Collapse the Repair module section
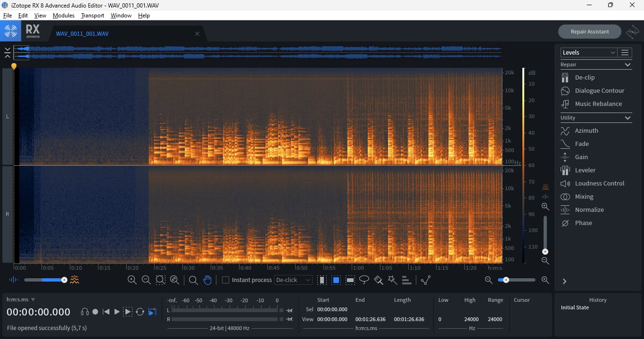The width and height of the screenshot is (644, 339). coord(627,65)
